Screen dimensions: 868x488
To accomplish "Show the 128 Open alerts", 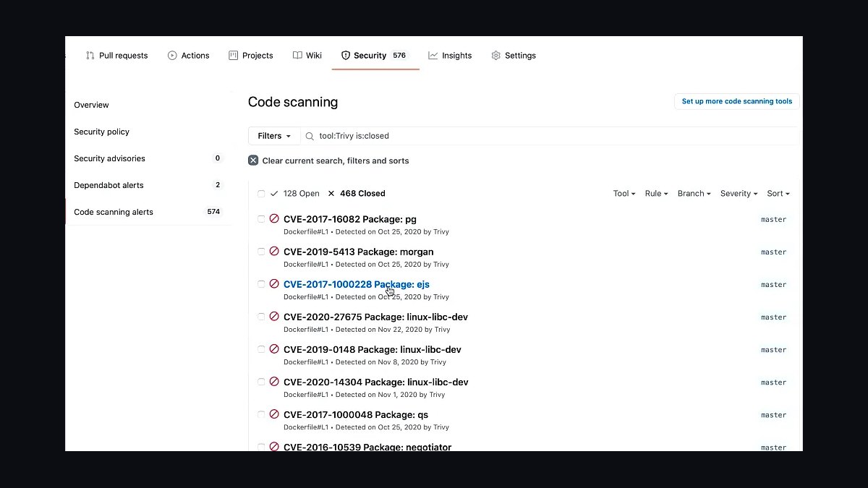I will (x=295, y=194).
